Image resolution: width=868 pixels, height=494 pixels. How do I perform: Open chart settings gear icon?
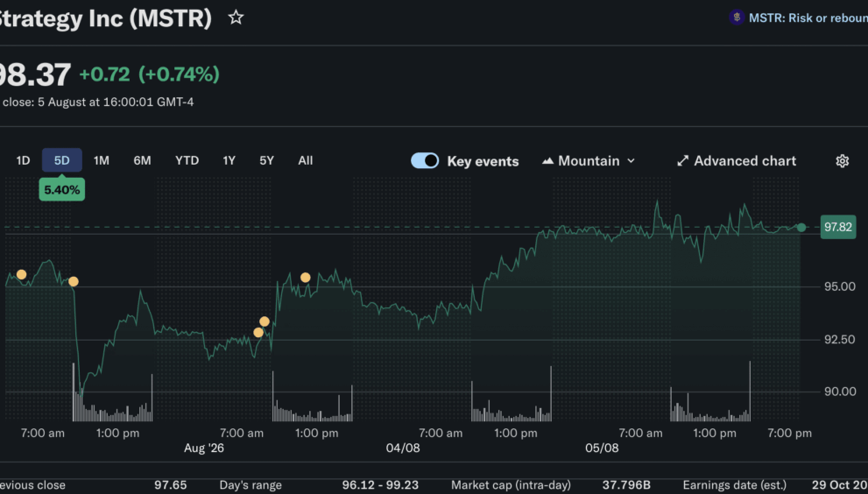842,161
